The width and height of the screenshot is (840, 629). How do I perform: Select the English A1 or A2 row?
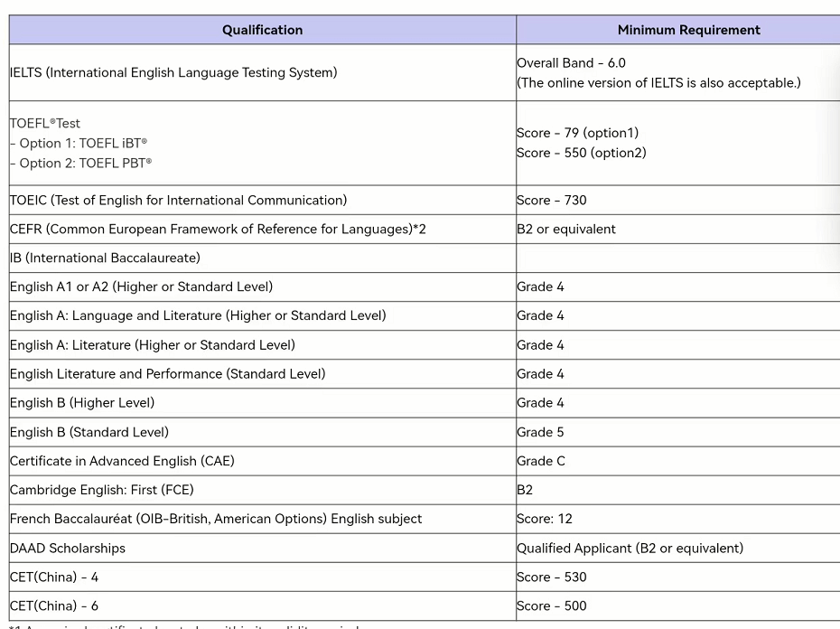pyautogui.click(x=141, y=286)
